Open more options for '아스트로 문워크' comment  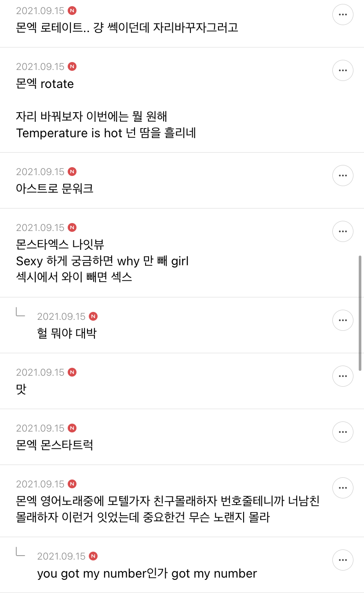tap(343, 176)
